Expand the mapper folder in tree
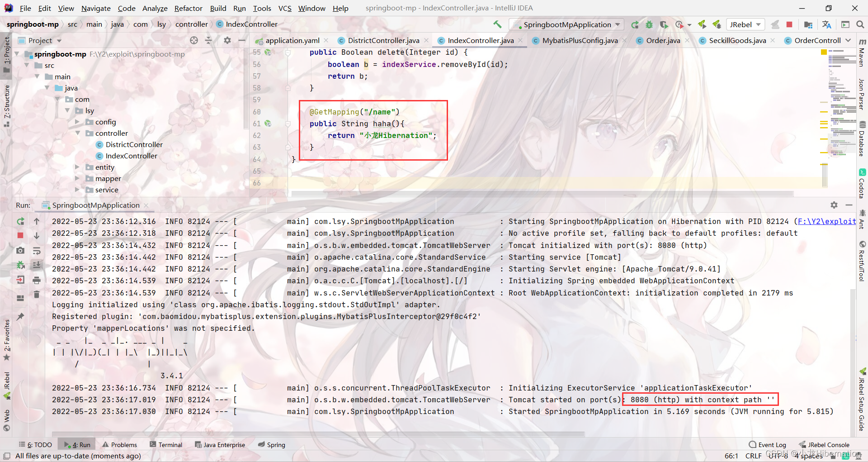 tap(77, 178)
